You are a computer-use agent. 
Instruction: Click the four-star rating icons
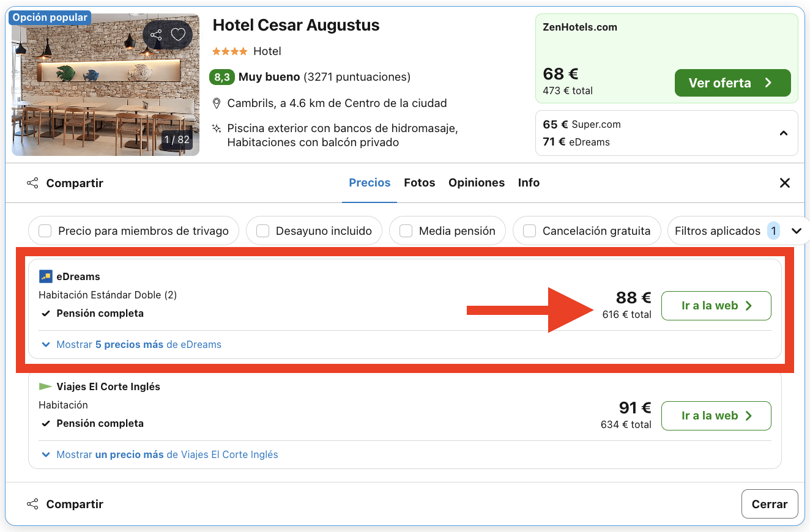point(230,51)
